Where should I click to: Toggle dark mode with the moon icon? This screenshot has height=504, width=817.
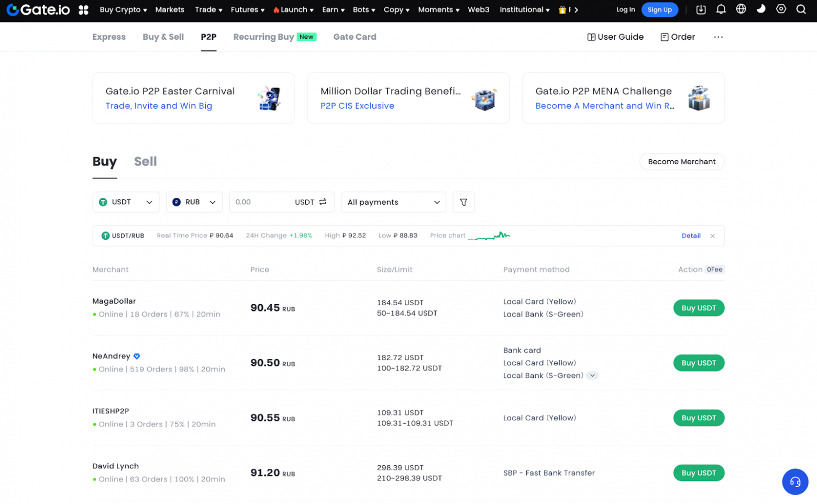tap(760, 9)
